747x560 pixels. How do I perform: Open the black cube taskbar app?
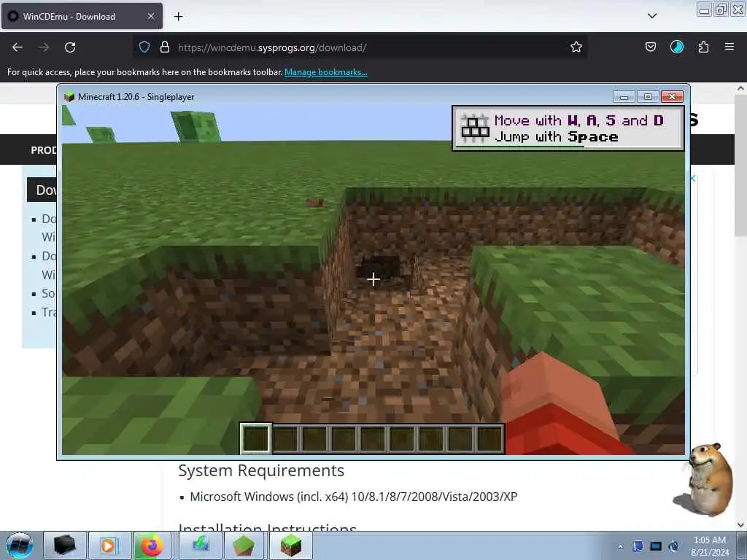click(65, 545)
